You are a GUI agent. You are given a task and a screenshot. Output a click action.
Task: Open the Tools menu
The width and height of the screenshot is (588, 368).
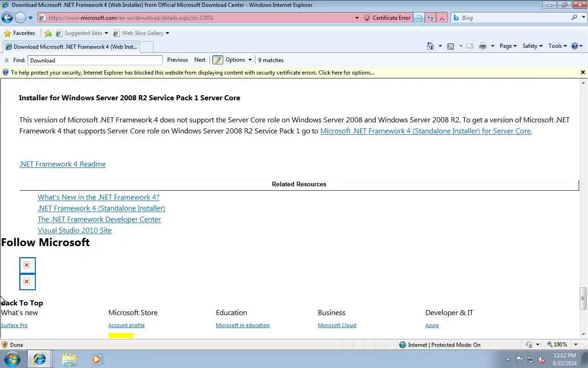pyautogui.click(x=558, y=46)
